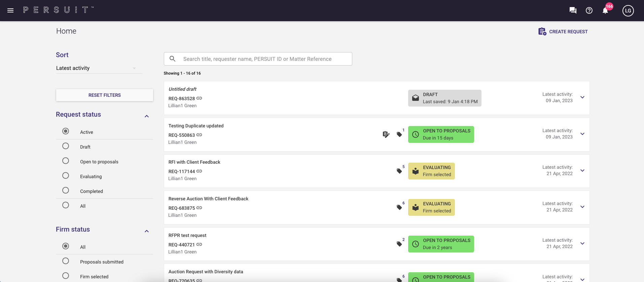
Task: Click the Reset Filters button
Action: (105, 95)
